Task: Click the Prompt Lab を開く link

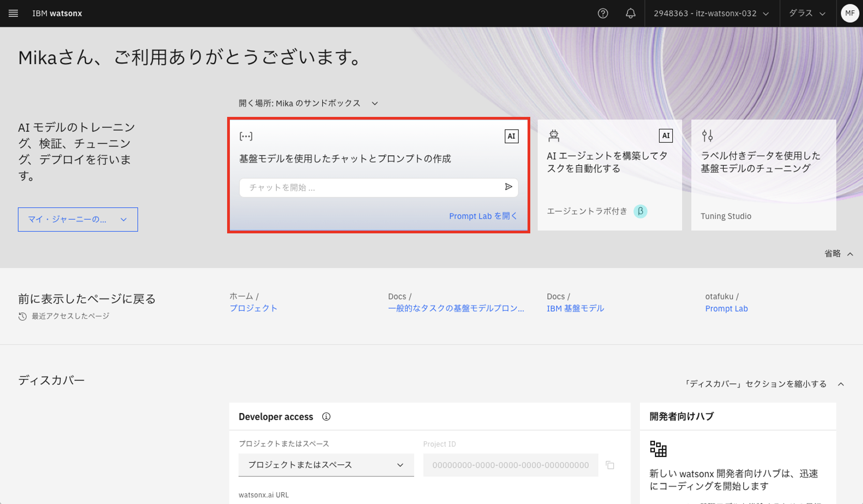Action: (x=482, y=216)
